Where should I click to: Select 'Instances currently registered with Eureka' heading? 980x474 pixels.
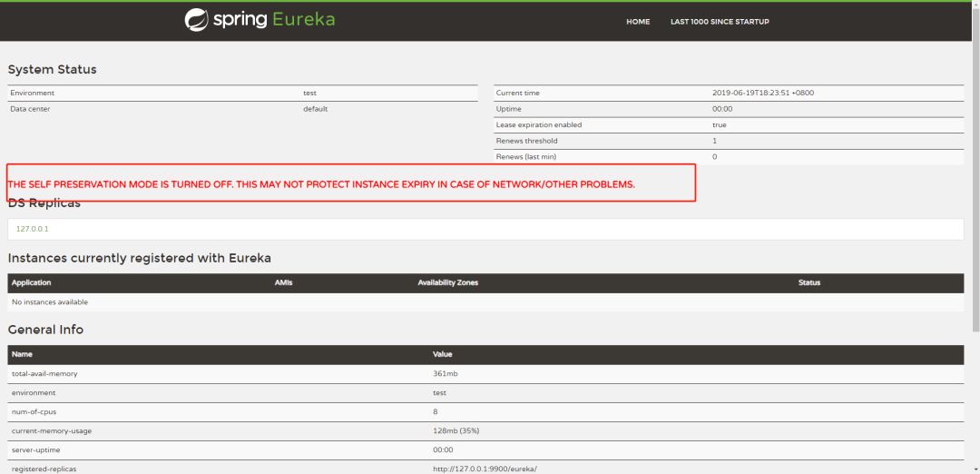[x=140, y=258]
